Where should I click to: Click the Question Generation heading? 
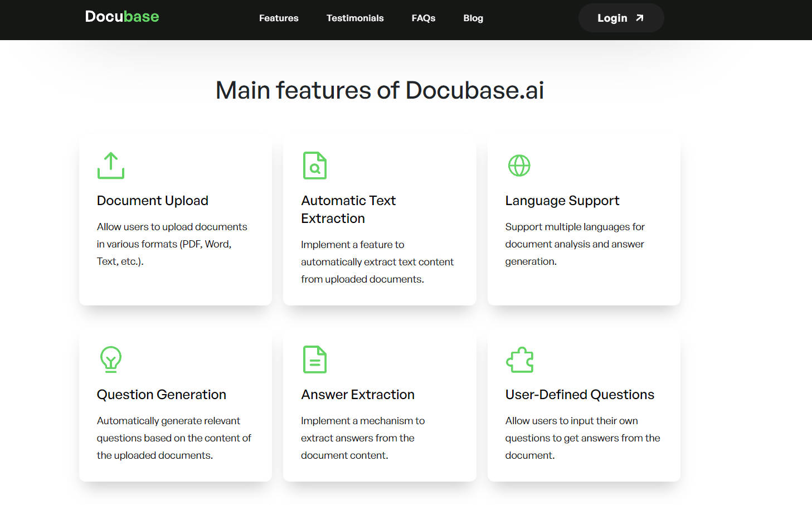click(161, 394)
